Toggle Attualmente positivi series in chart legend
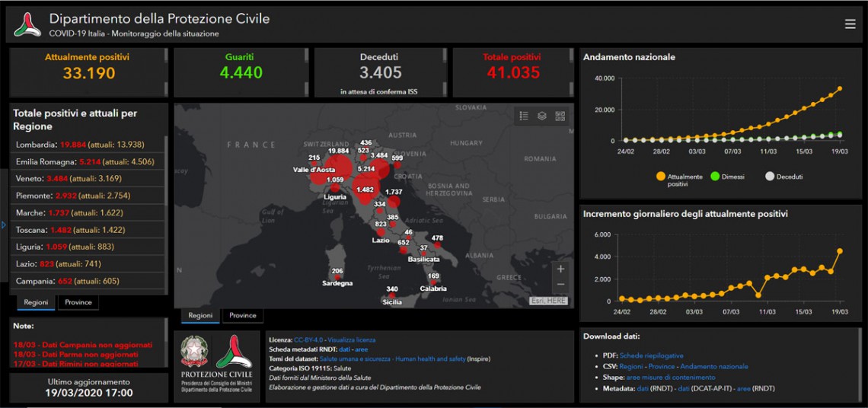This screenshot has height=408, width=868. pos(680,180)
